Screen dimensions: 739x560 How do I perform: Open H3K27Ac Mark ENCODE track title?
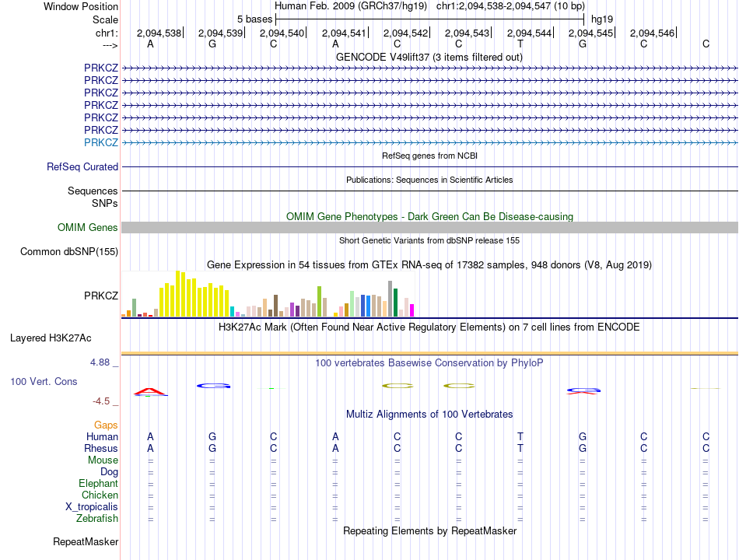[x=429, y=327]
